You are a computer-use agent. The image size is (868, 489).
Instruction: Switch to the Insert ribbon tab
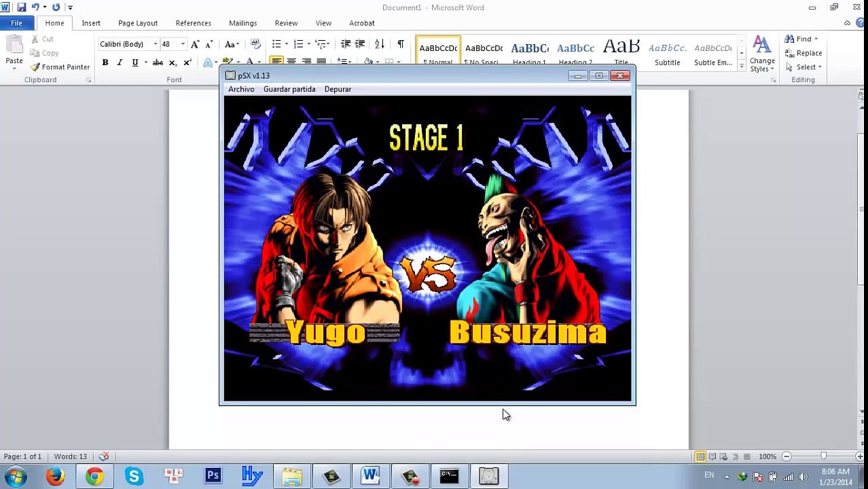91,23
